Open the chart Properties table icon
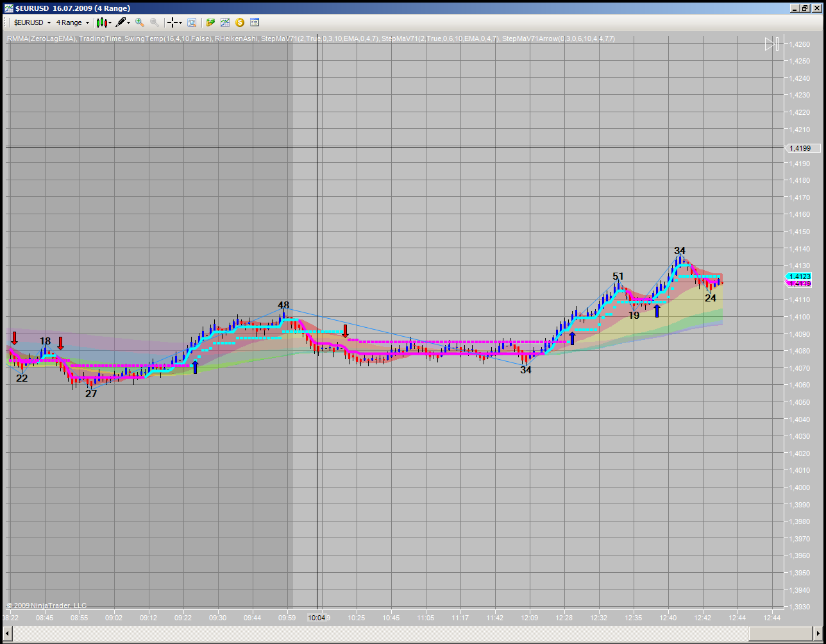 [x=255, y=22]
